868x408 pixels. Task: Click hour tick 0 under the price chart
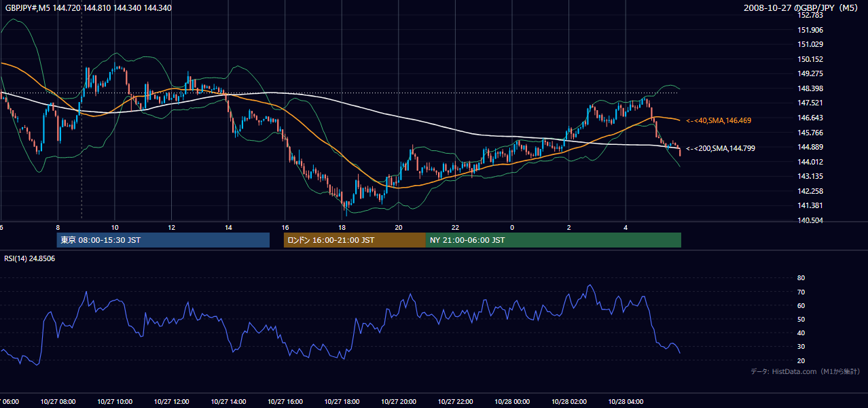pyautogui.click(x=512, y=228)
